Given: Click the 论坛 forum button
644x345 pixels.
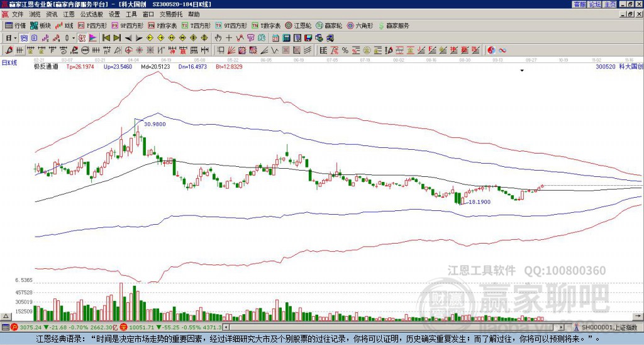Looking at the screenshot, I should point(594,4).
